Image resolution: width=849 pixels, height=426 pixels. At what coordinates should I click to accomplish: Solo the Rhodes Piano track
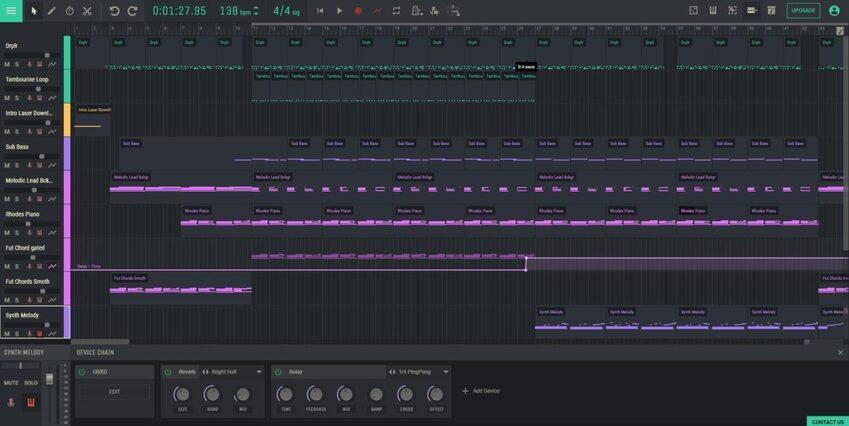[16, 233]
